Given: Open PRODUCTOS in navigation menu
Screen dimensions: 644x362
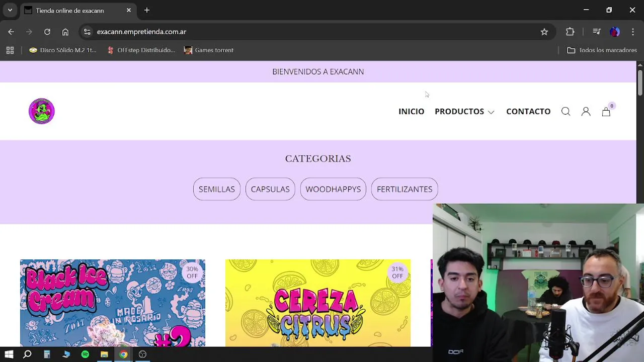Looking at the screenshot, I should pos(459,112).
